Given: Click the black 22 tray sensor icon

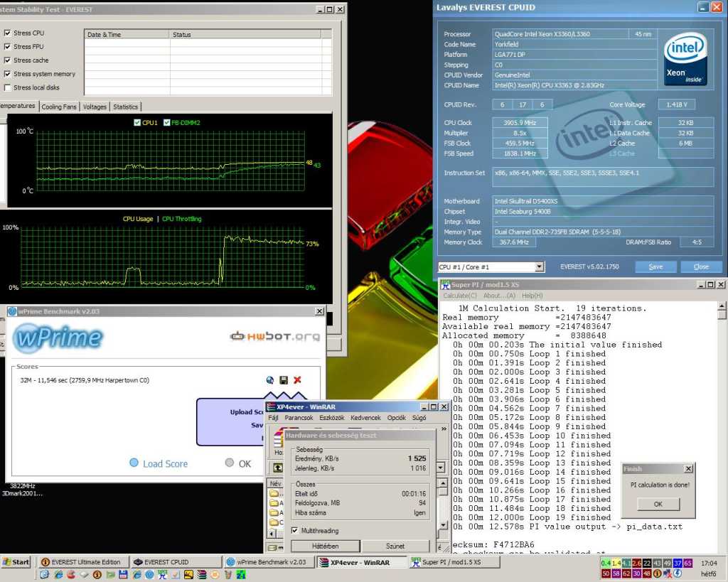Looking at the screenshot, I should pos(647,563).
